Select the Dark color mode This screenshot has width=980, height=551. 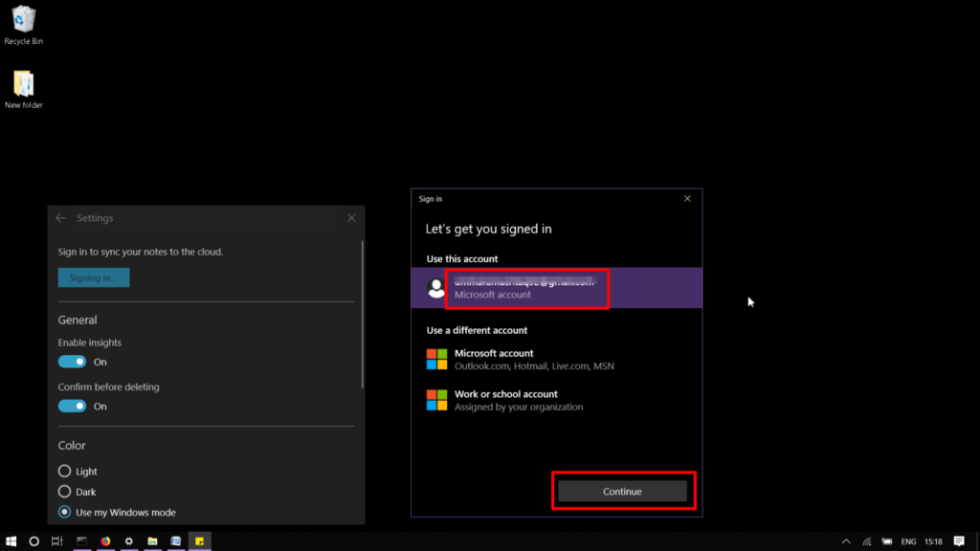(64, 492)
